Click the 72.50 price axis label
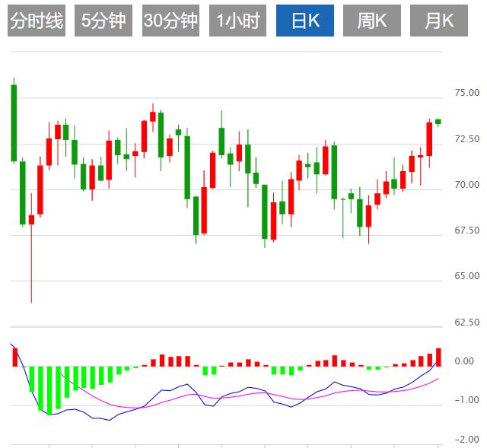The width and height of the screenshot is (487, 448). (x=466, y=139)
